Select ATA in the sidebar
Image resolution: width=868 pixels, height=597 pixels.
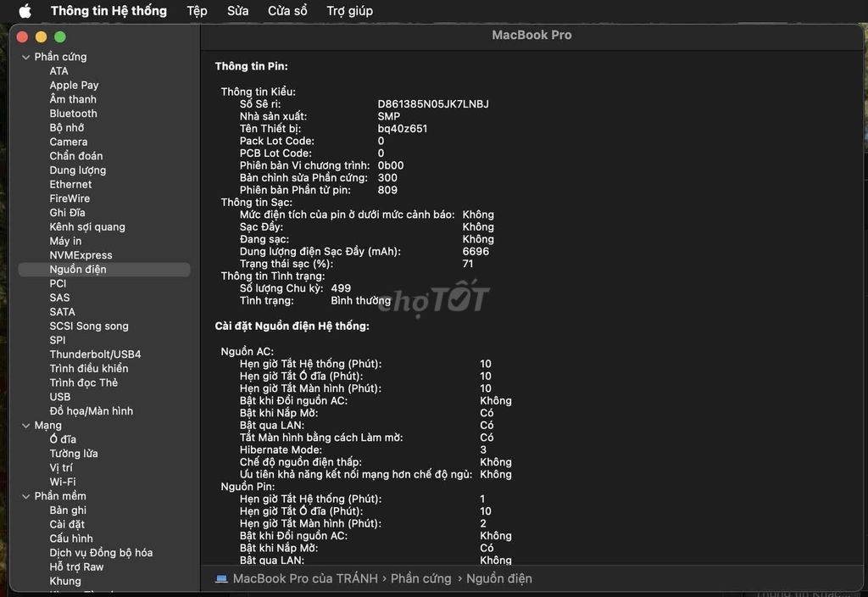58,71
